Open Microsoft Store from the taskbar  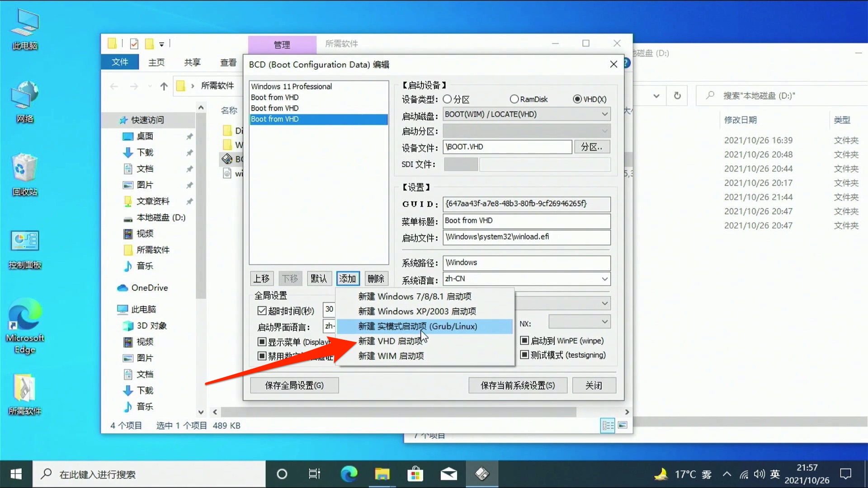(x=415, y=474)
